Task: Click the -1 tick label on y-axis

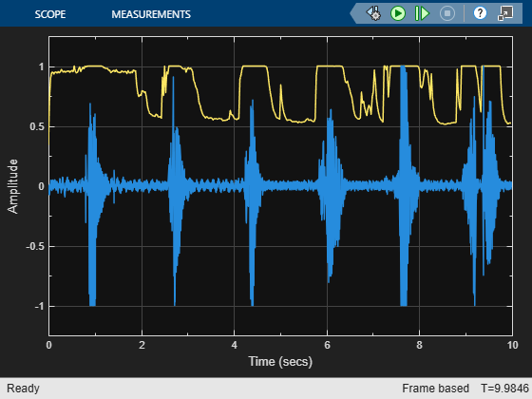Action: coord(39,306)
